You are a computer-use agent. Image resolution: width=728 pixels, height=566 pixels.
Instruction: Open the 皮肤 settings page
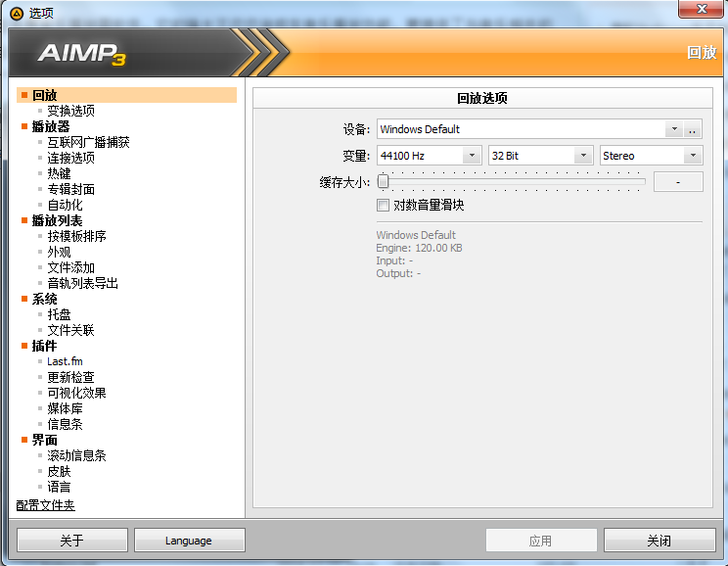click(59, 471)
